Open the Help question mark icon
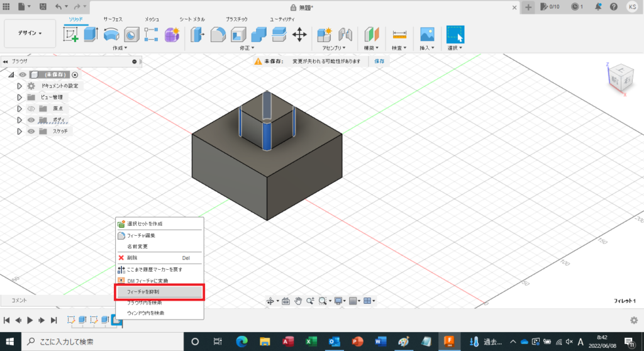 (x=614, y=6)
